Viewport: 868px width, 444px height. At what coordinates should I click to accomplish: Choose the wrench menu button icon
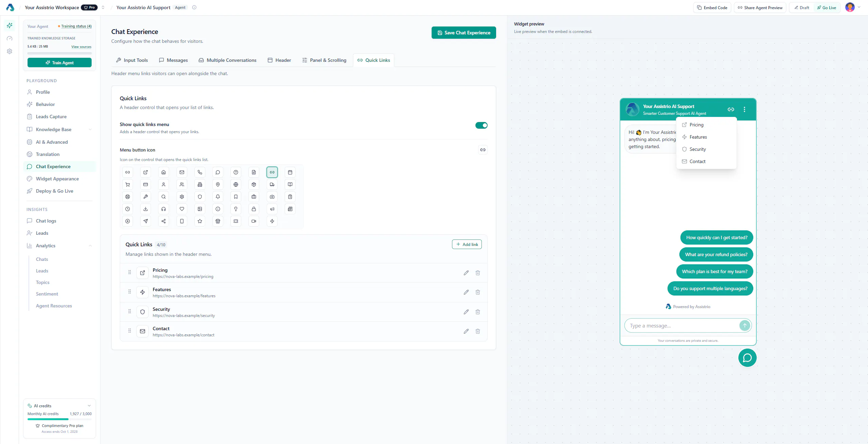(146, 197)
